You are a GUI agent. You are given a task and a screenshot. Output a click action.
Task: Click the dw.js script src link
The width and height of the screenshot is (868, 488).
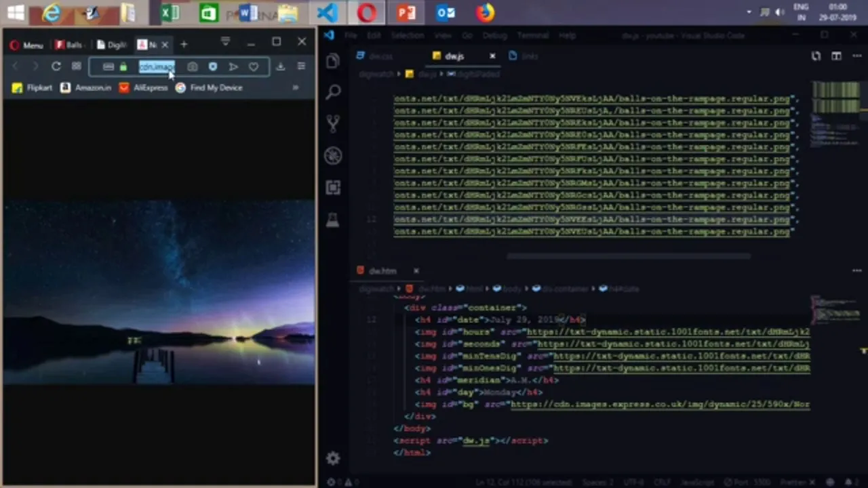tap(475, 441)
